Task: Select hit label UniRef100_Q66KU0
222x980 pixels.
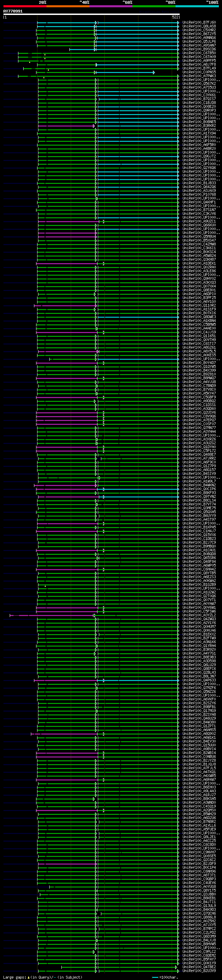Action: 199,225
